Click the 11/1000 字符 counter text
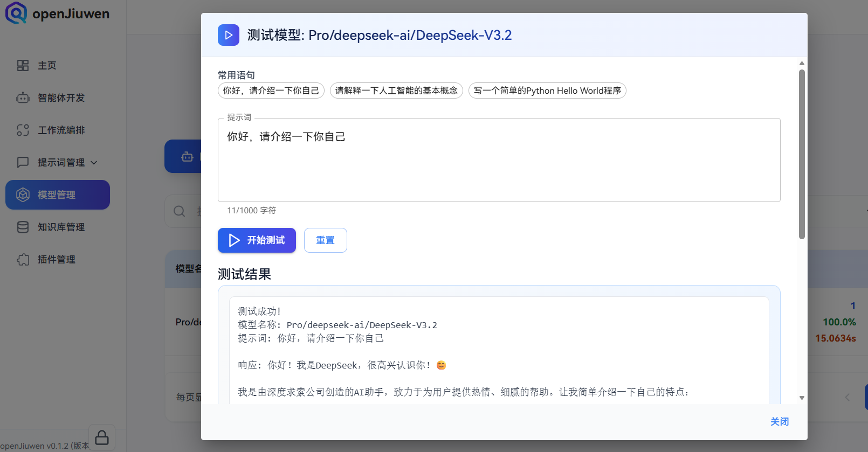Viewport: 868px width, 452px height. point(251,211)
